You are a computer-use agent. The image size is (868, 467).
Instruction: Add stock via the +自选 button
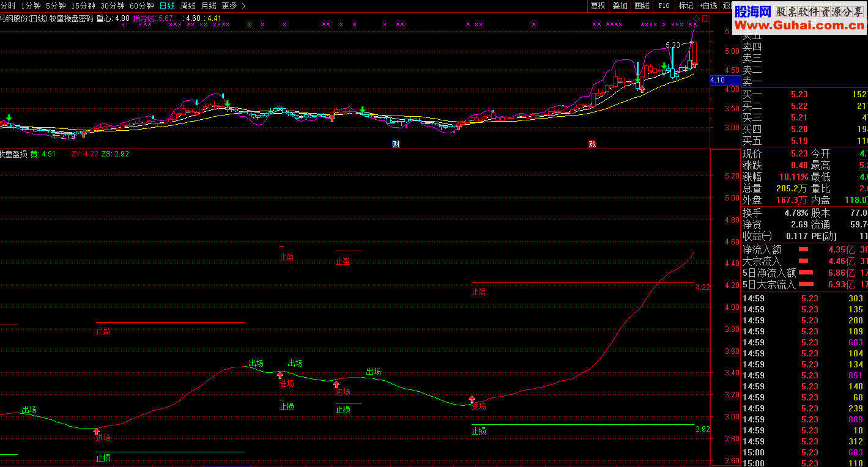[708, 6]
